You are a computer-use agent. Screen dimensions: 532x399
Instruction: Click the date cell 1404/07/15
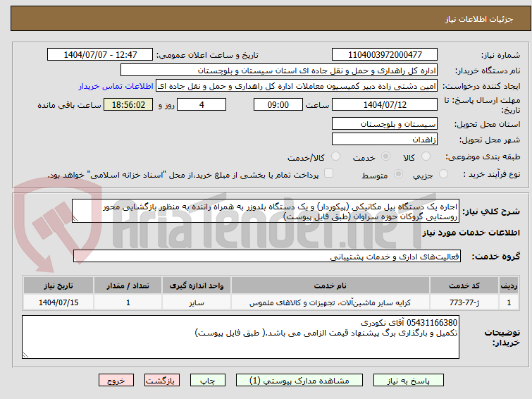click(x=58, y=302)
